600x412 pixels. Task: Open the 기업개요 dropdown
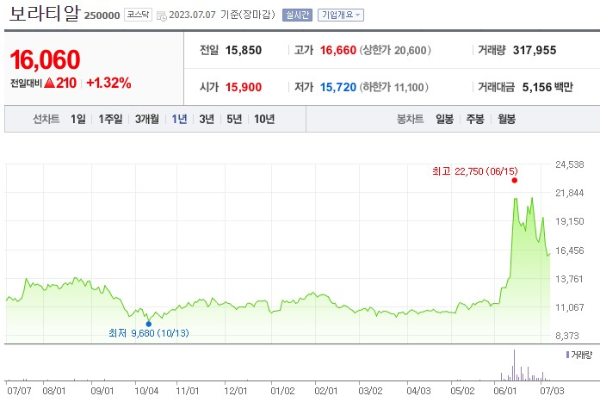point(341,15)
